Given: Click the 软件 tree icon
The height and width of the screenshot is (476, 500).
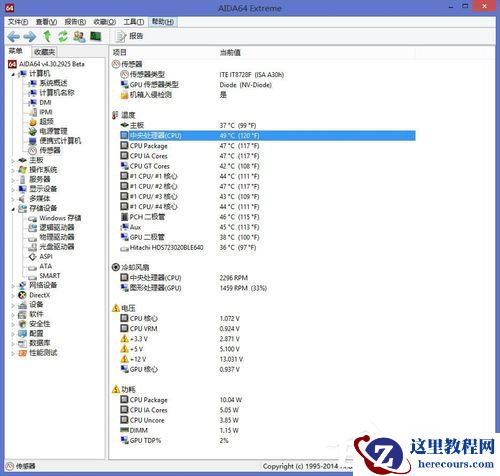Looking at the screenshot, I should coord(22,314).
